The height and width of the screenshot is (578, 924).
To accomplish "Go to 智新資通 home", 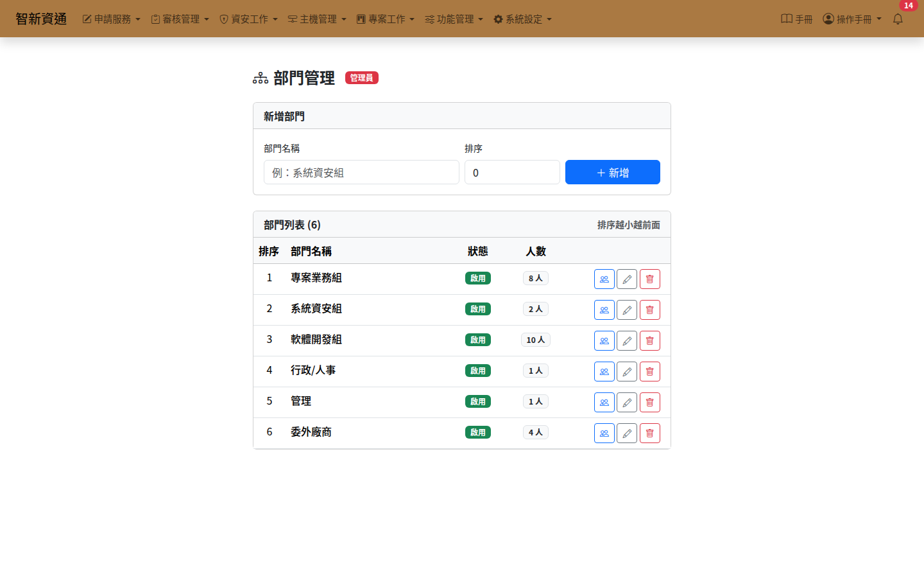I will click(x=41, y=19).
